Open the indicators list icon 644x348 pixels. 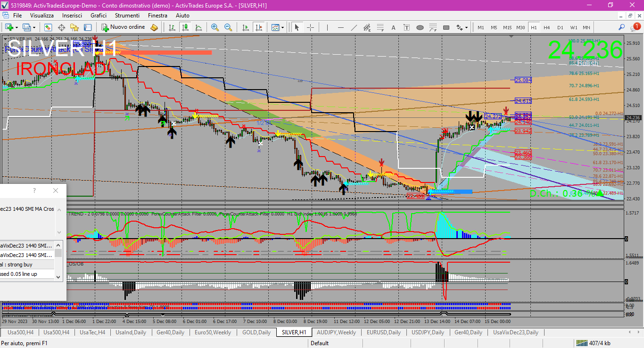coord(275,27)
